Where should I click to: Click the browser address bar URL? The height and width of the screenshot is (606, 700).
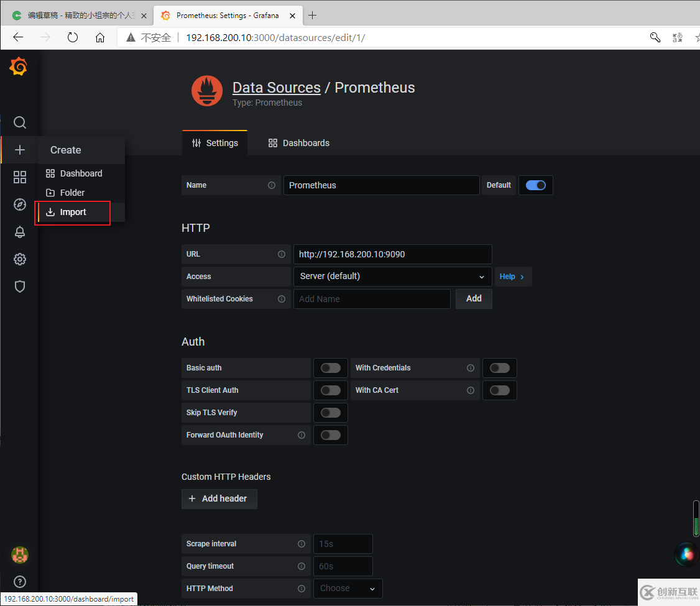(275, 37)
